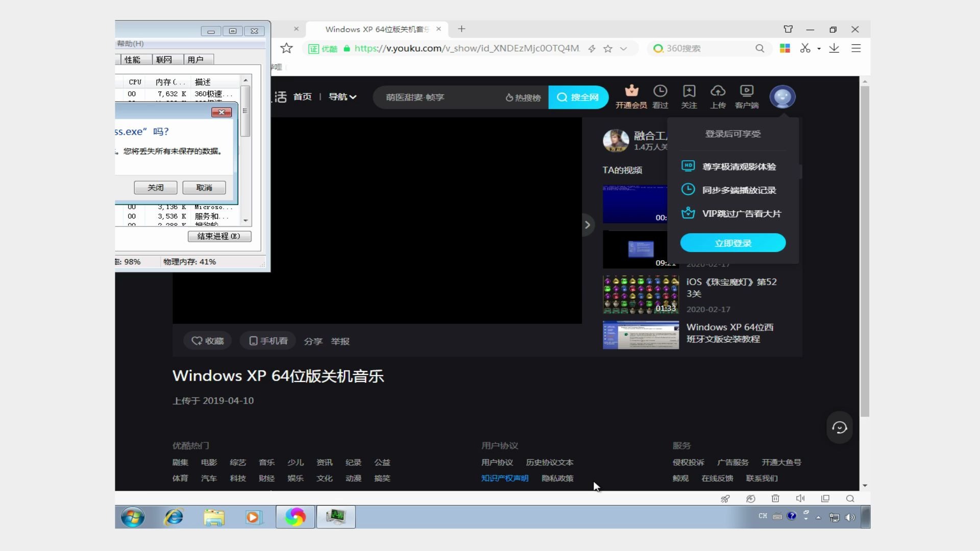Select the Windows XP 64位版关机音乐 browser tab
980x551 pixels.
tap(377, 29)
